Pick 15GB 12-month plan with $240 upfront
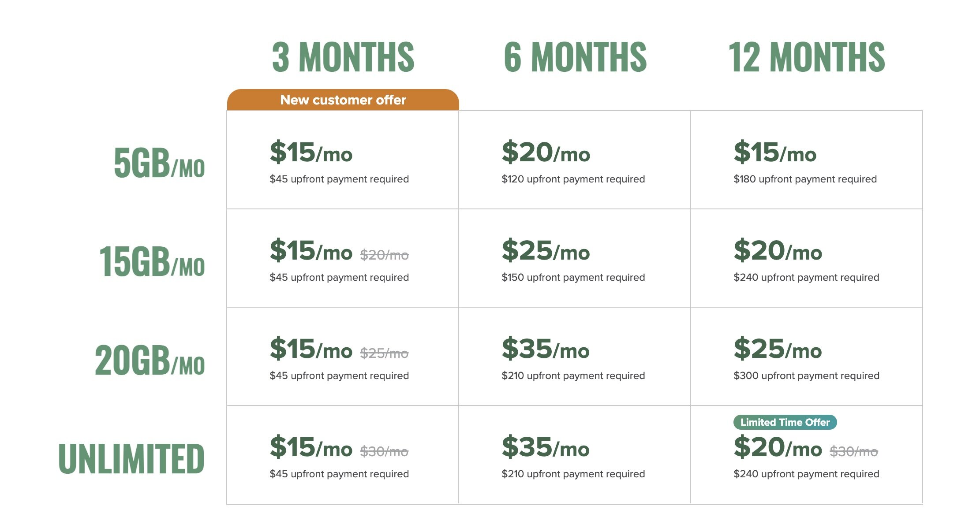Screen dimensions: 980x528 point(806,277)
